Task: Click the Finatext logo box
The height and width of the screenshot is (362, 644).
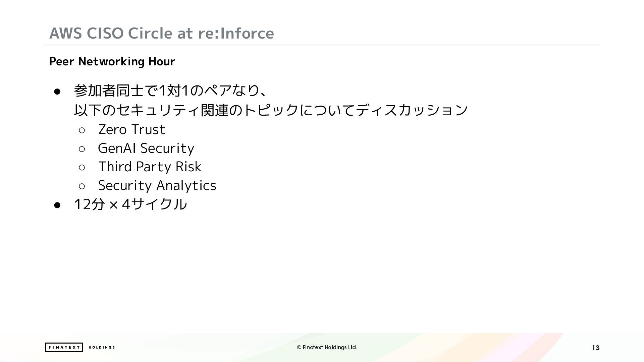Action: [x=64, y=347]
